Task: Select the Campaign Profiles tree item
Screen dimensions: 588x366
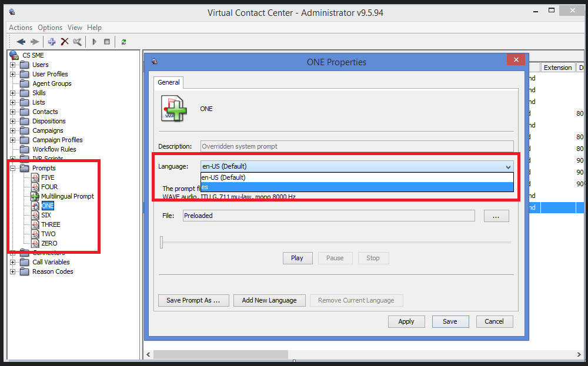Action: 58,140
